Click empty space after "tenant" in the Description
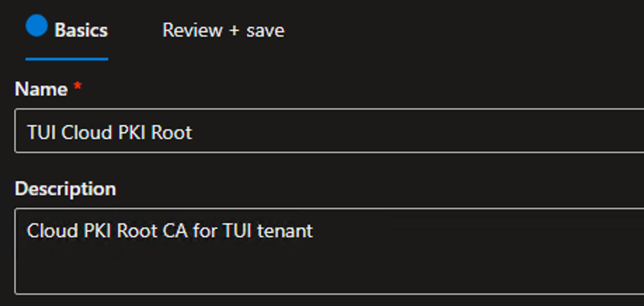 tap(456, 230)
